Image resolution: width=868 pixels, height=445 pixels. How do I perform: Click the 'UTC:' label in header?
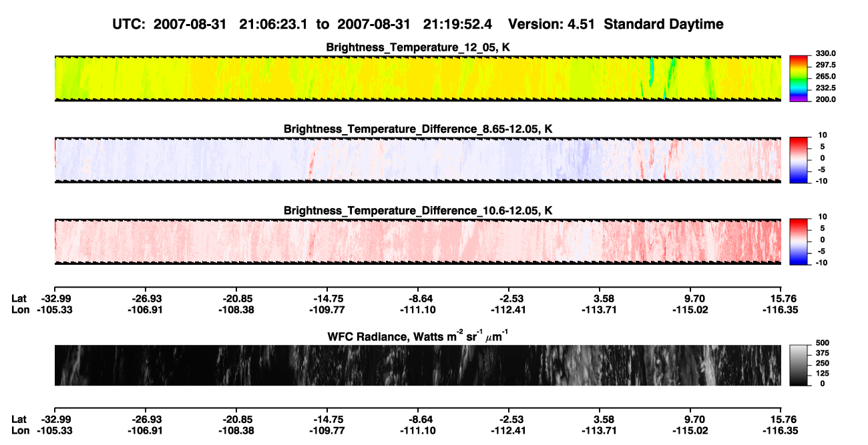(130, 25)
